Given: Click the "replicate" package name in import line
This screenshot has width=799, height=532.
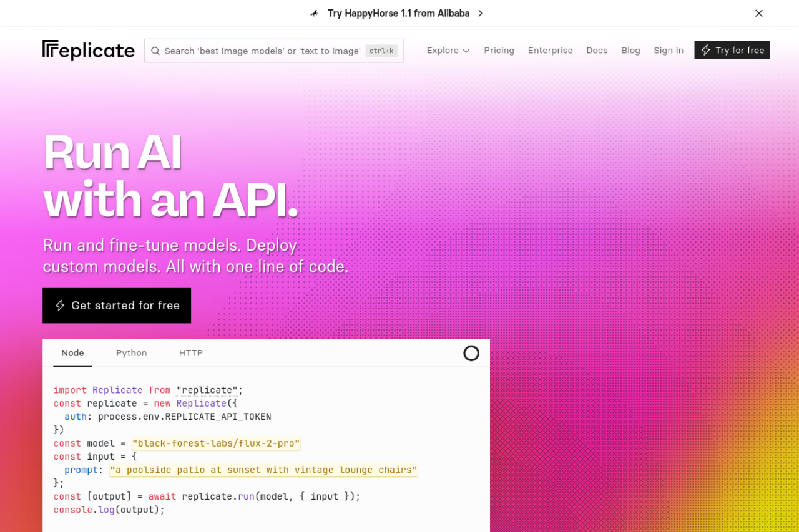Looking at the screenshot, I should (207, 390).
